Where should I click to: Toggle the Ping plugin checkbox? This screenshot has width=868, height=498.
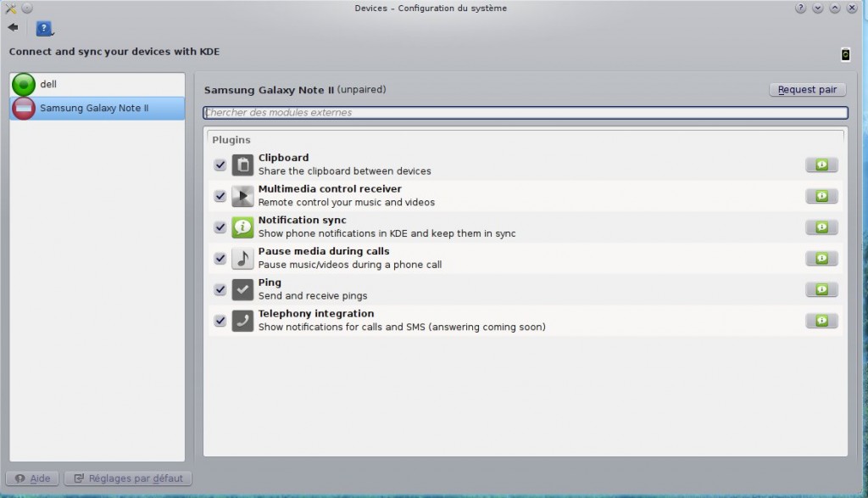click(220, 289)
